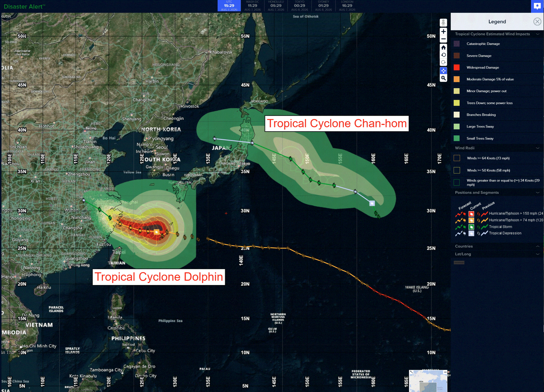Image resolution: width=544 pixels, height=392 pixels.
Task: Open the blue pin icon at top-right corner
Action: (x=537, y=6)
